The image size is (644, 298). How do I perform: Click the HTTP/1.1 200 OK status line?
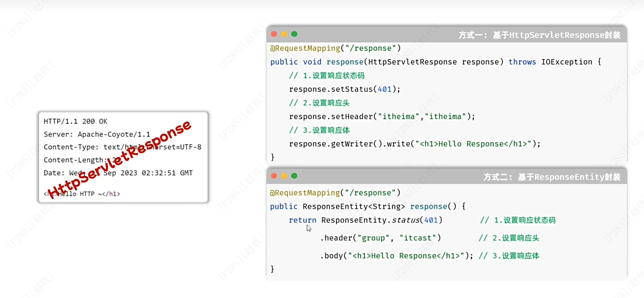tap(76, 121)
